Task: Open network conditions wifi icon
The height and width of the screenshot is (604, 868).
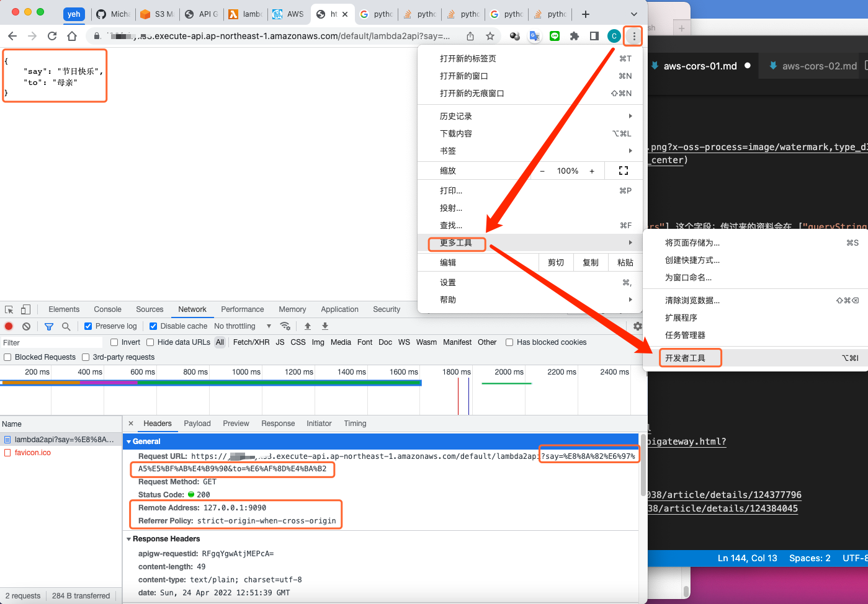Action: pos(285,326)
